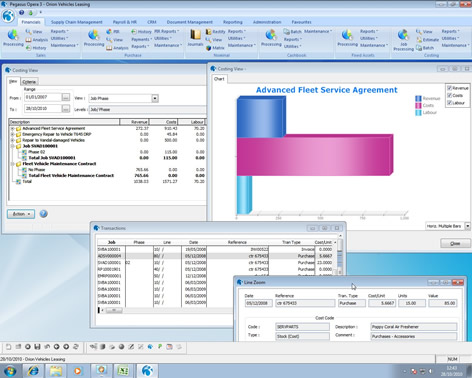472x378 pixels.
Task: Open the Action button dropdown
Action: coord(21,214)
